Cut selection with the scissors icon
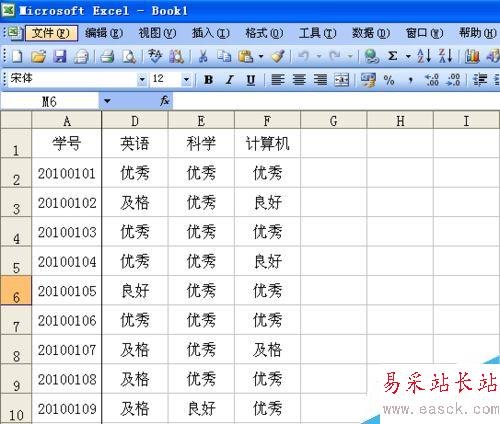This screenshot has height=424, width=500. click(x=203, y=56)
